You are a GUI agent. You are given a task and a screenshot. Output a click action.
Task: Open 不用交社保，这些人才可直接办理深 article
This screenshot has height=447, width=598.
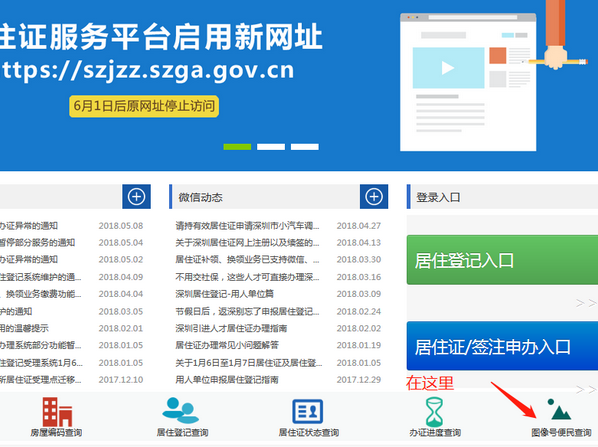247,277
